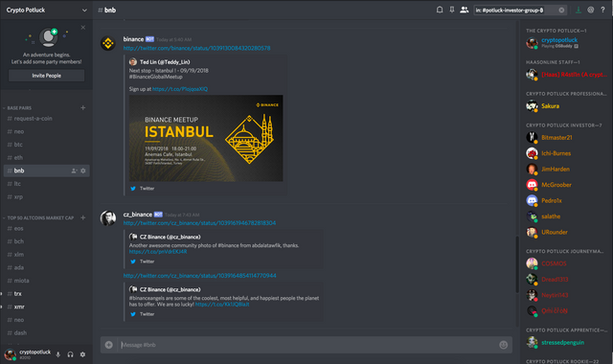Viewport: 613px width, 364px height.
Task: Open the dash channel
Action: pyautogui.click(x=47, y=332)
